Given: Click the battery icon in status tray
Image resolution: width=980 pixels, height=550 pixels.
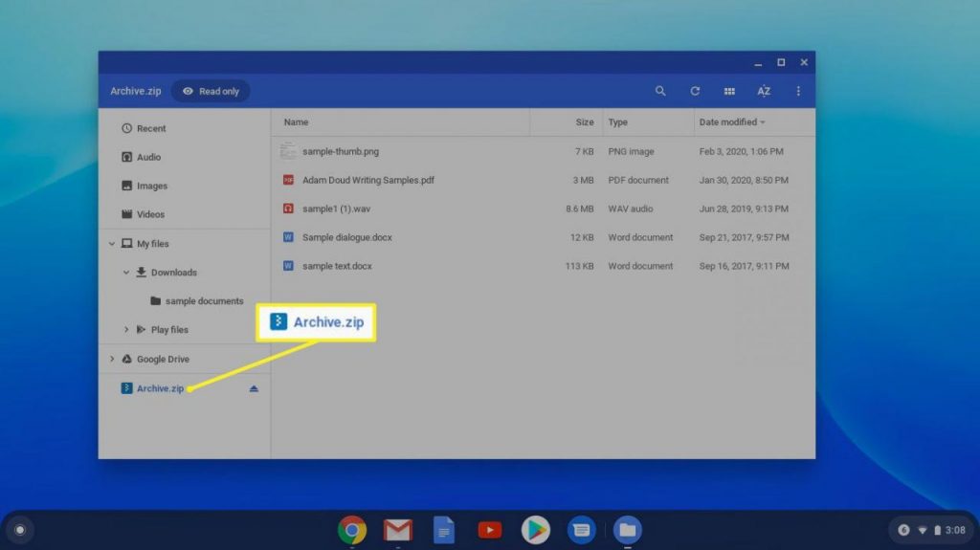Looking at the screenshot, I should (937, 530).
